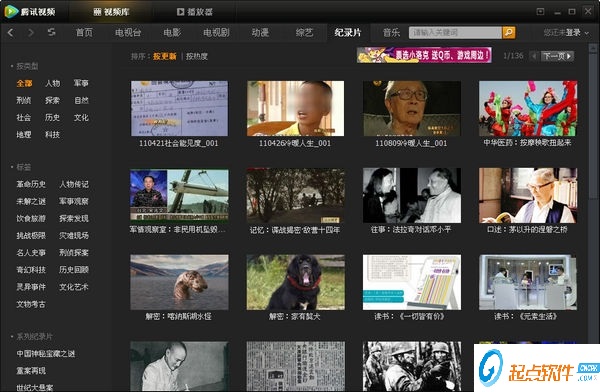Click the Tencent Video logo icon
The width and height of the screenshot is (600, 392).
[x=11, y=11]
